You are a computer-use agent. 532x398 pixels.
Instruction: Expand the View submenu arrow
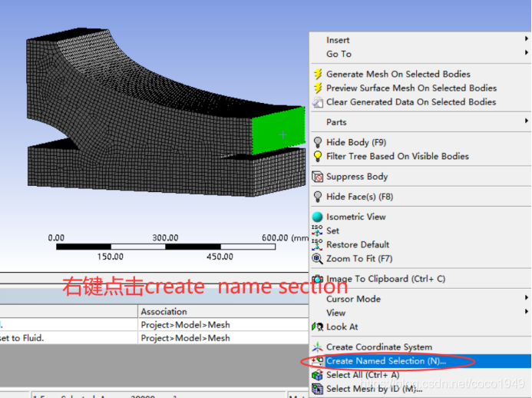click(526, 312)
